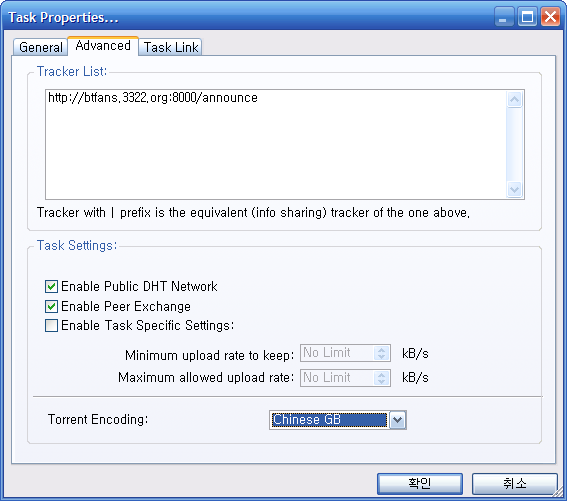The image size is (567, 501).
Task: Click the 취소 cancel button
Action: click(x=515, y=483)
